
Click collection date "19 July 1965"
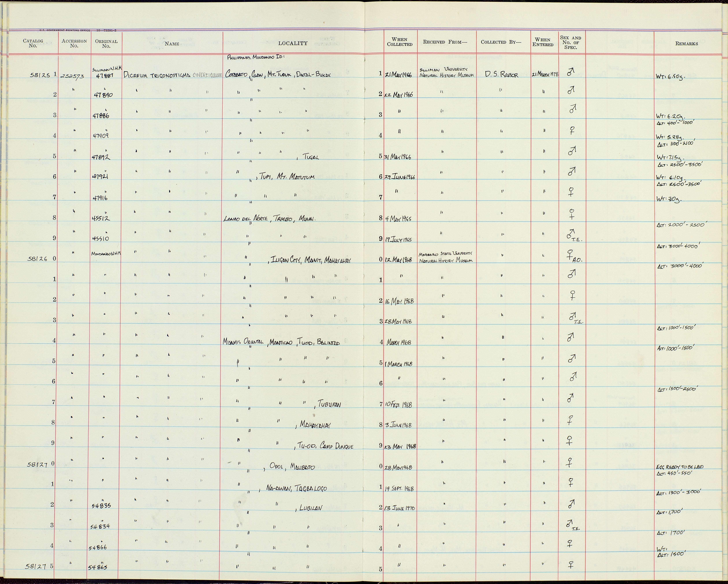coord(398,240)
